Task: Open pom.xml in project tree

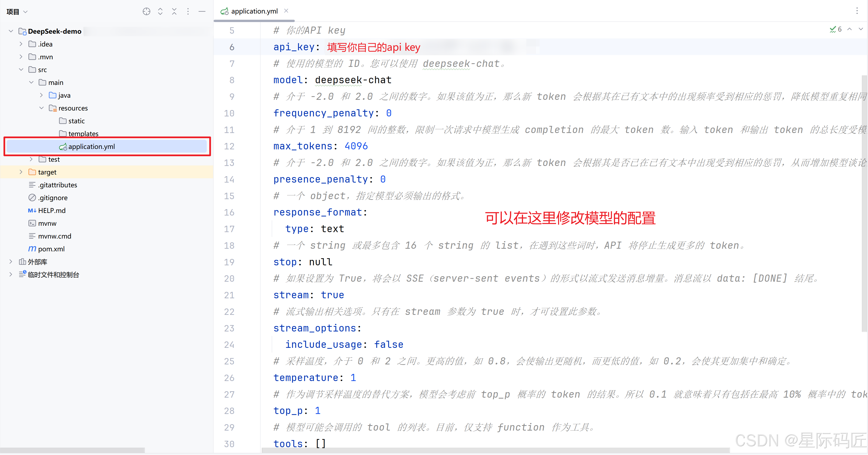Action: tap(51, 249)
